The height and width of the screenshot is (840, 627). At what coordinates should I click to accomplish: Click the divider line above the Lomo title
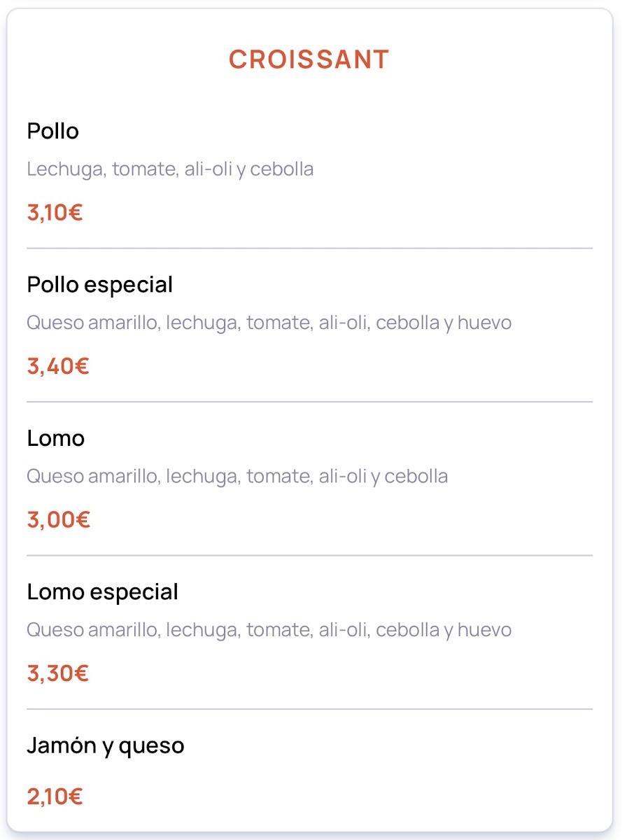click(309, 402)
